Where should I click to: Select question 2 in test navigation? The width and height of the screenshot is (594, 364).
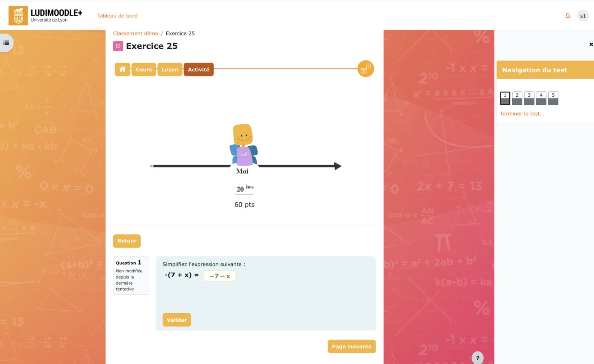(x=517, y=98)
